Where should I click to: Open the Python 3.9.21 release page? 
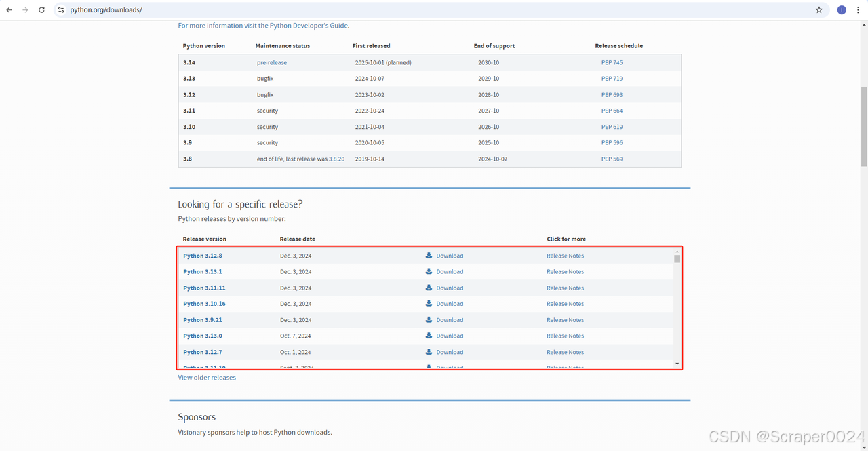(x=203, y=319)
